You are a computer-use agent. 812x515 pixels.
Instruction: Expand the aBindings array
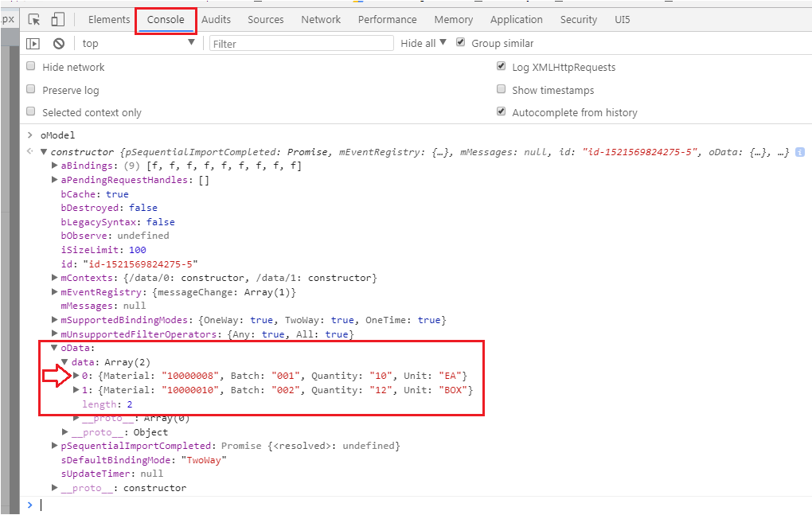click(x=54, y=166)
